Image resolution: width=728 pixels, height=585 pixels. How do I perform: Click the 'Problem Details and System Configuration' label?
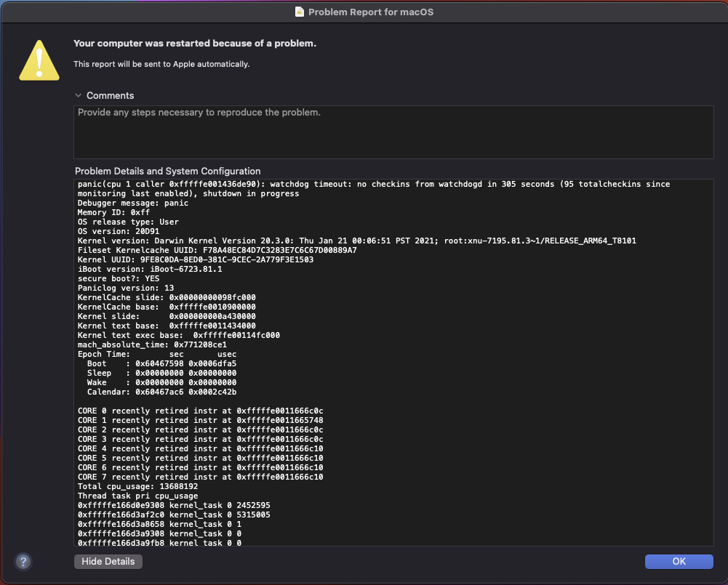tap(167, 172)
